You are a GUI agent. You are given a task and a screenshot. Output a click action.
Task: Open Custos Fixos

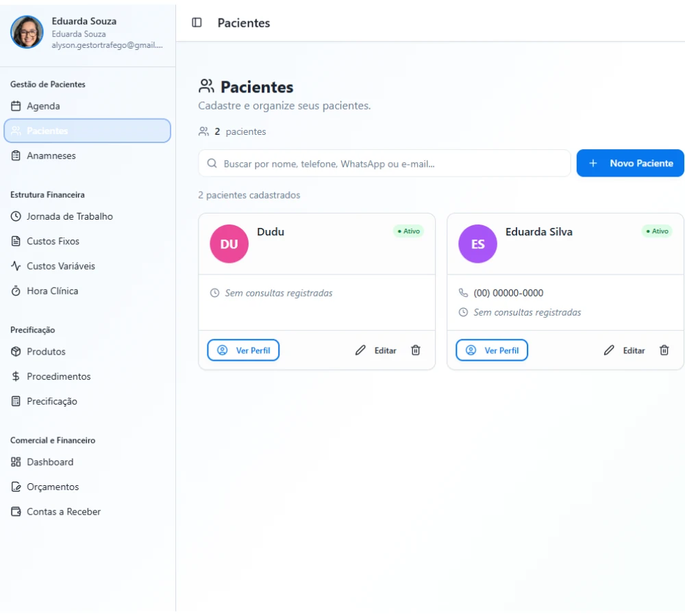tap(88, 241)
